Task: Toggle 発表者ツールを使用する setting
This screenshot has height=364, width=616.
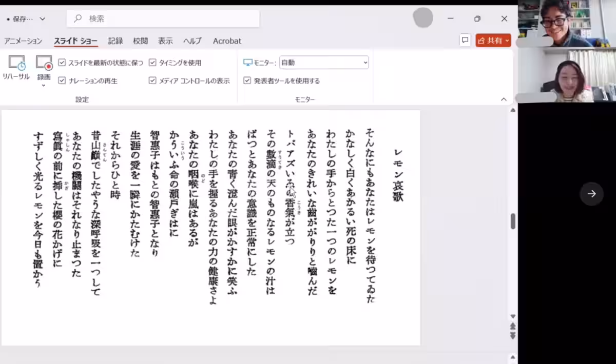Action: coord(247,80)
